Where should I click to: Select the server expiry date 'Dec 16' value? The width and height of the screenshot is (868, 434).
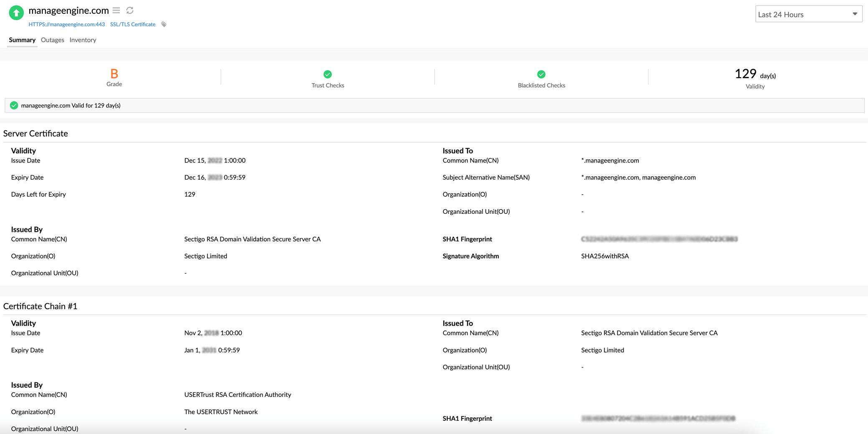pos(215,178)
